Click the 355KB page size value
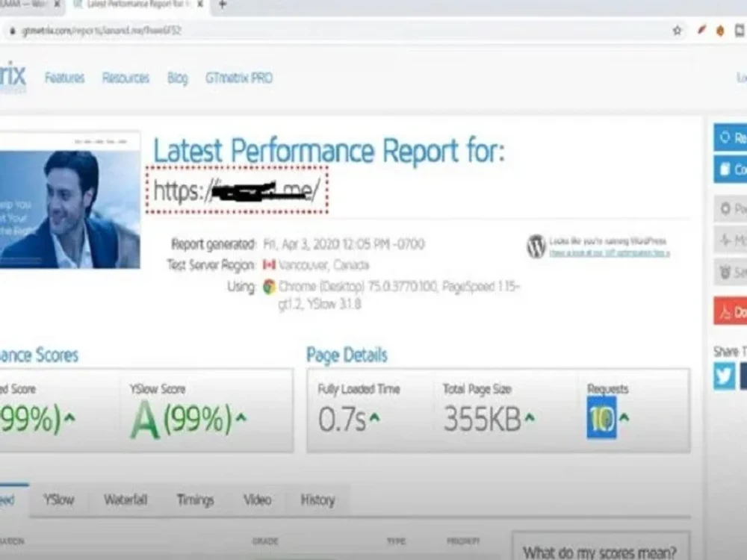The image size is (747, 560). click(482, 419)
